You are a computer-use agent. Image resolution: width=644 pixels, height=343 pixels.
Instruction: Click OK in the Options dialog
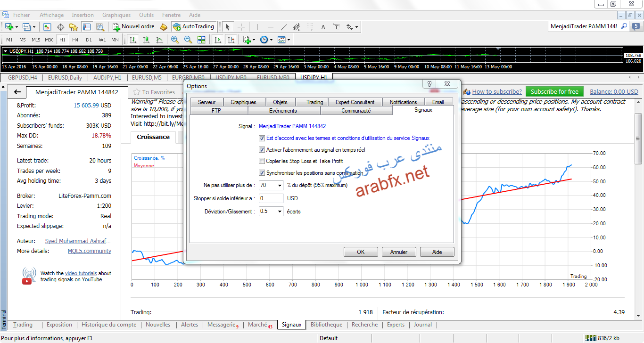(x=361, y=252)
